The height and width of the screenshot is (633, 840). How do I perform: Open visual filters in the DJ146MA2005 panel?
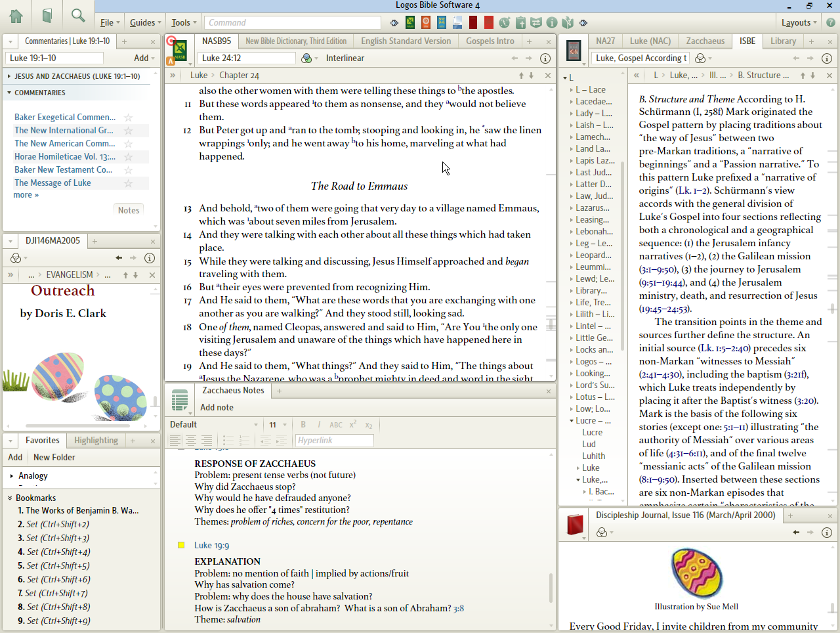tap(16, 258)
